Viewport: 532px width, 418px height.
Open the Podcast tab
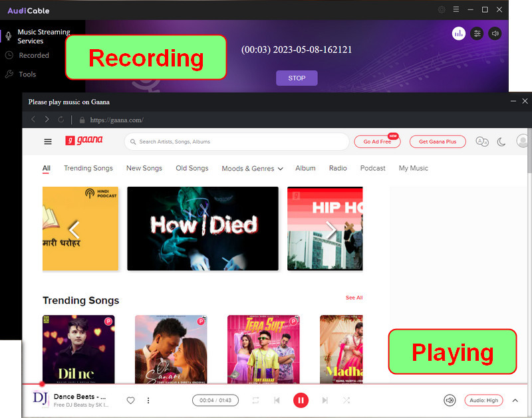point(372,168)
